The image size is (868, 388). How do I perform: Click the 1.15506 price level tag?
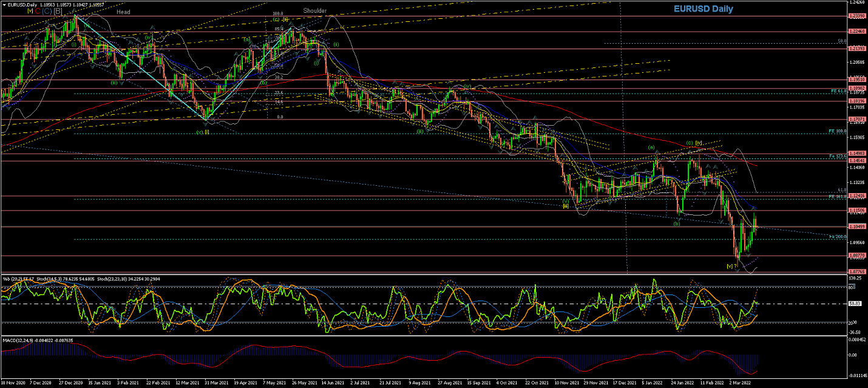[857, 210]
